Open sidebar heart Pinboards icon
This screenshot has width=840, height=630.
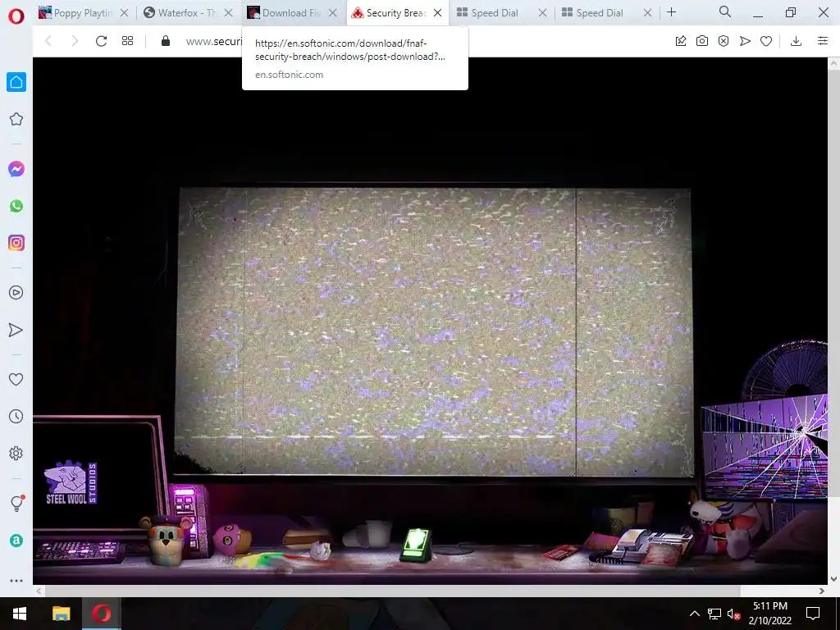[x=16, y=379]
